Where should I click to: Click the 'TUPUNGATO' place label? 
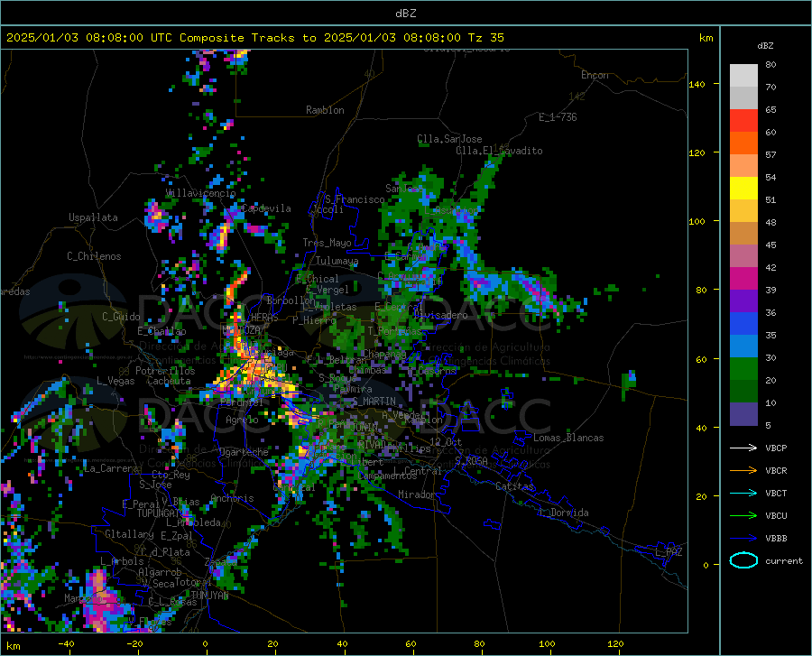pyautogui.click(x=161, y=513)
